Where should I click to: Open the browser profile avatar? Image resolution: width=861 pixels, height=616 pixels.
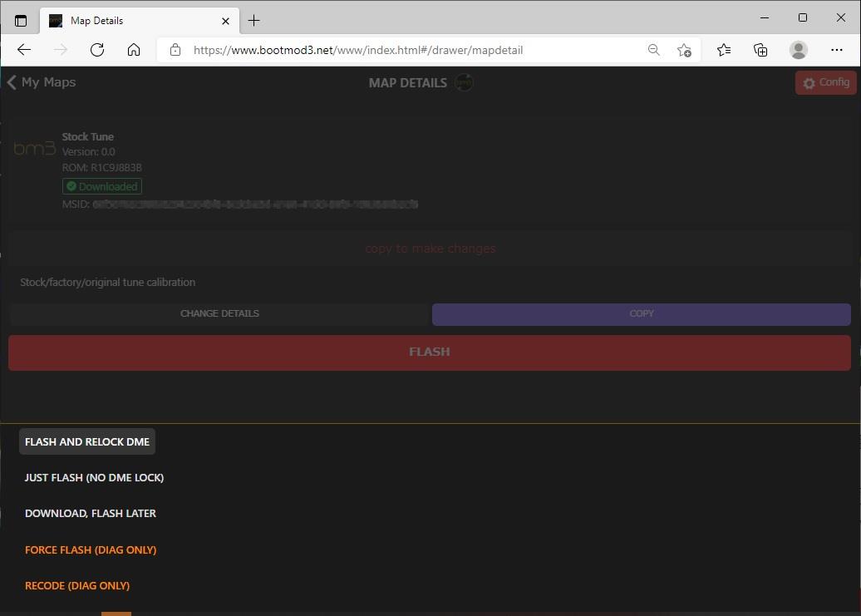(x=799, y=50)
